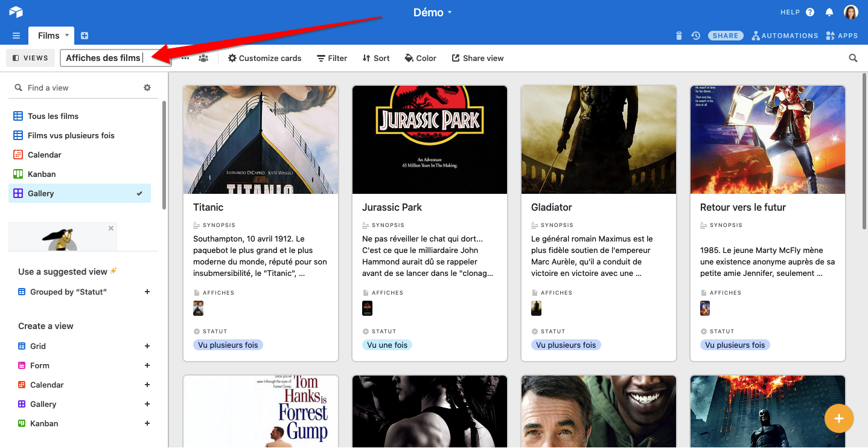Open Retour vers le futur cover image
Image resolution: width=868 pixels, height=448 pixels.
768,139
